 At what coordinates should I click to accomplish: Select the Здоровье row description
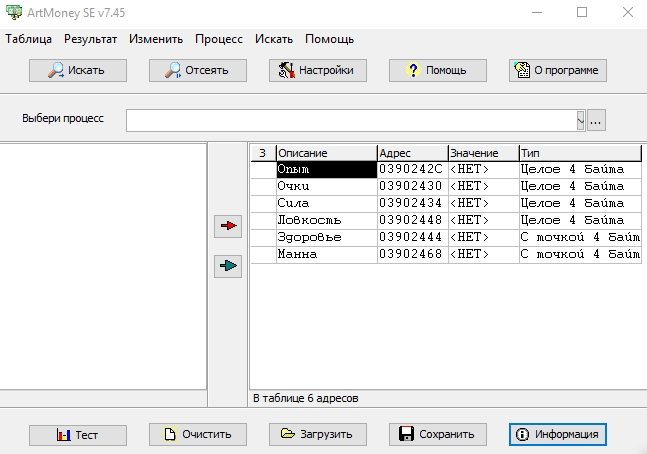(x=326, y=237)
